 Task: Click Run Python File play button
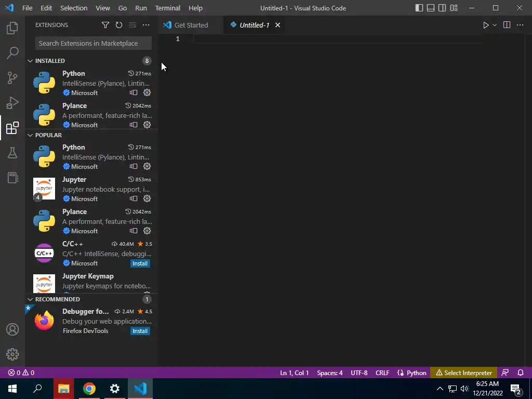(x=486, y=25)
